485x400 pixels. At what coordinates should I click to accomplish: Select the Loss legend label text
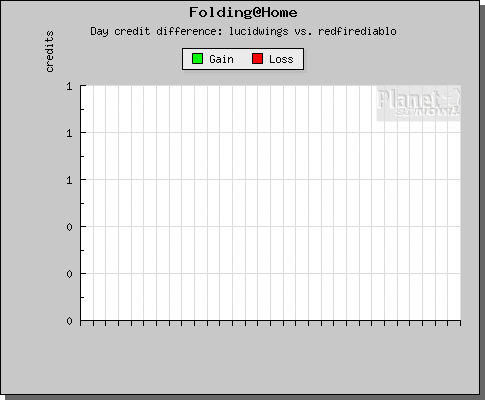[281, 59]
